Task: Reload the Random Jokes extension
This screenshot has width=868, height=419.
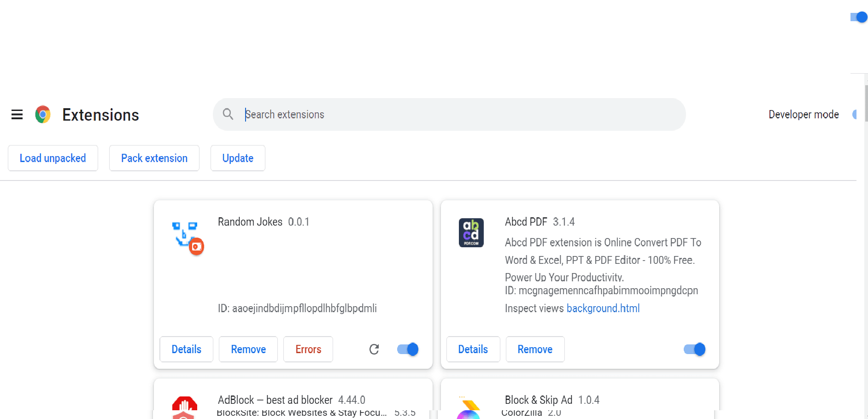Action: pyautogui.click(x=374, y=349)
